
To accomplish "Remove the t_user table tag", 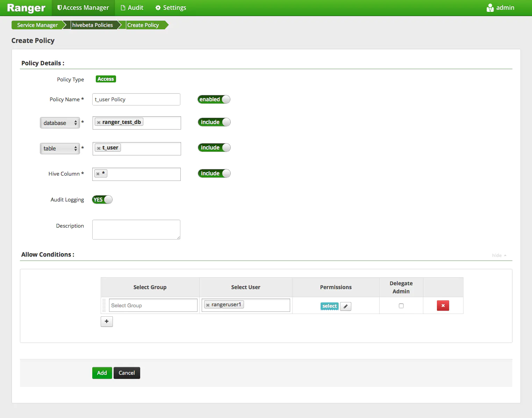I will 99,148.
